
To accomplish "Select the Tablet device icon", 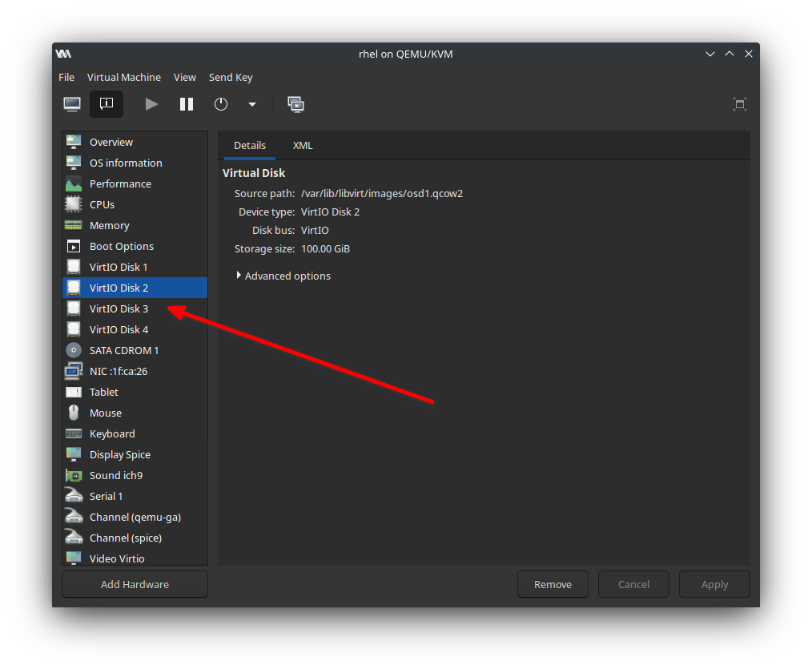I will pos(74,393).
